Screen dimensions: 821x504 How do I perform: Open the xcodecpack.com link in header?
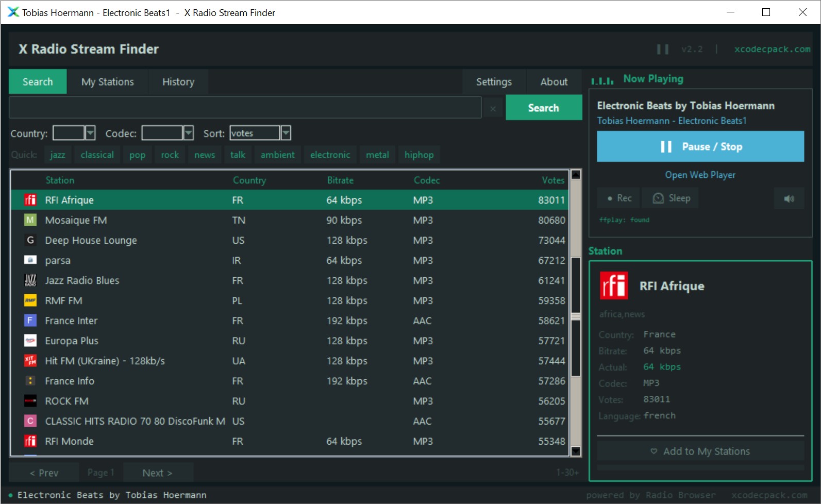tap(772, 49)
